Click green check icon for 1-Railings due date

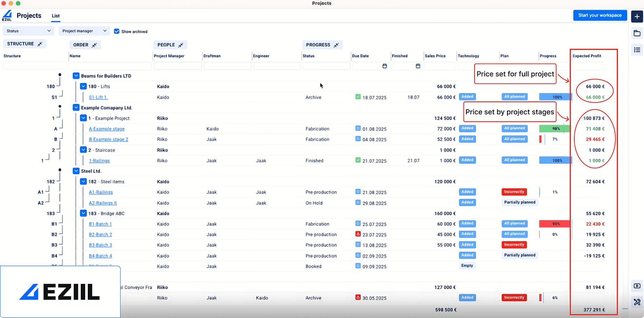tap(358, 160)
